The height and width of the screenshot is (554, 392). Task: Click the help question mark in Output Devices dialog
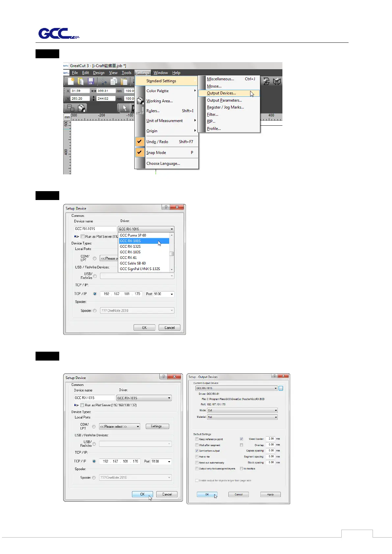point(274,376)
